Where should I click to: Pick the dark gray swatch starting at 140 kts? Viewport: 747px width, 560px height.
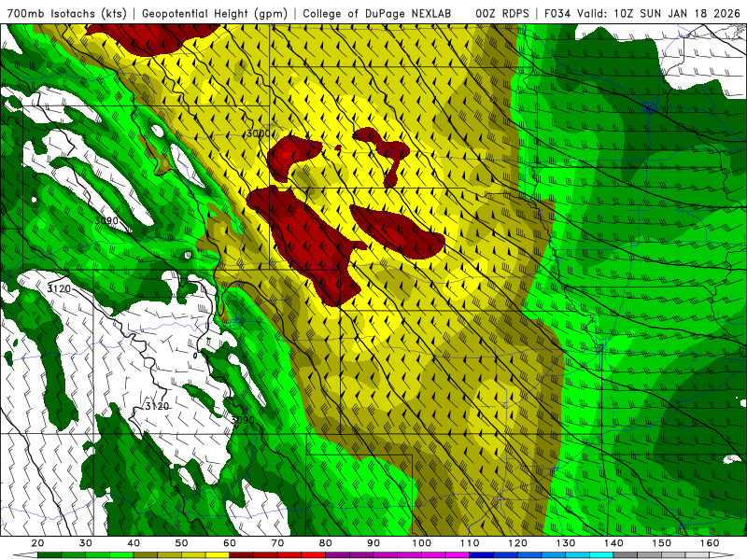[625, 555]
